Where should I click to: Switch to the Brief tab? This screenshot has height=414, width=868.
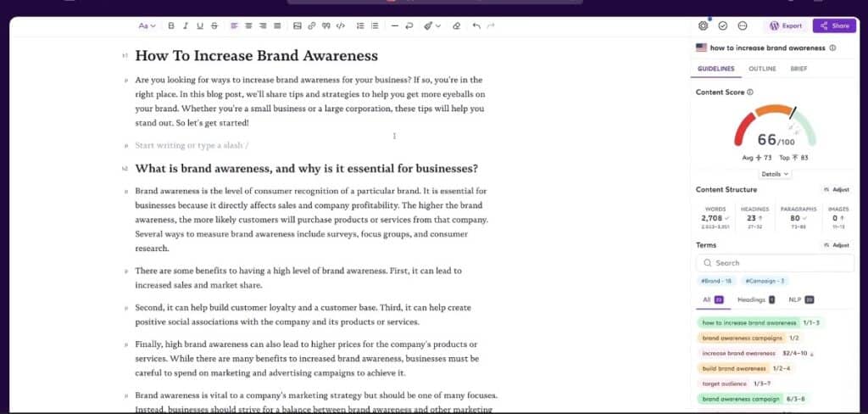point(798,69)
